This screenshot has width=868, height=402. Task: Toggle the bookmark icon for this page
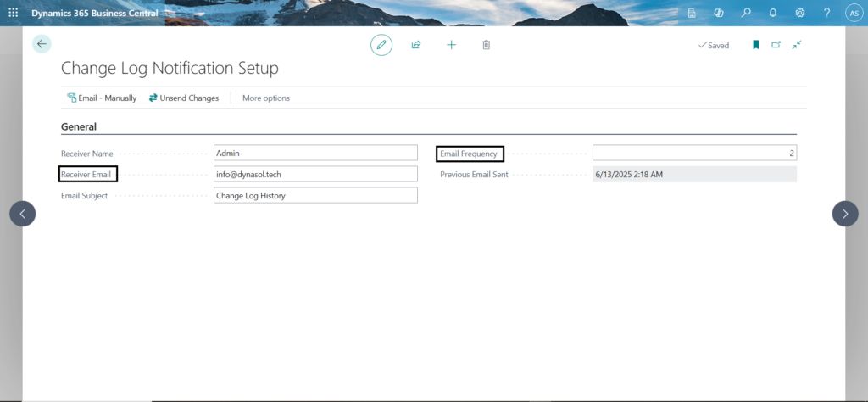click(x=755, y=45)
